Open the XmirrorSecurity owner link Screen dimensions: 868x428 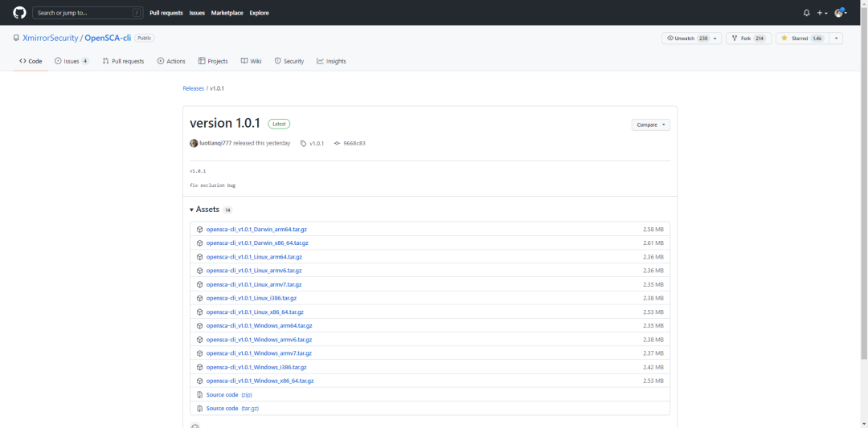click(51, 39)
